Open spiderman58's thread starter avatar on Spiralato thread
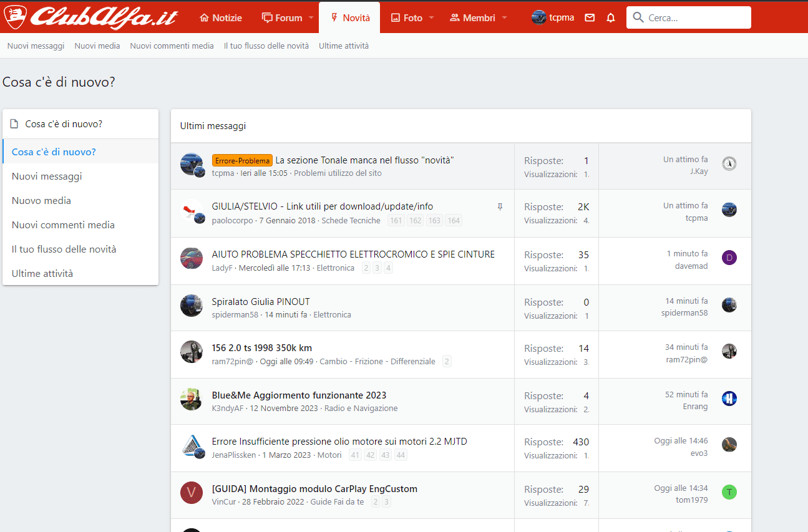The height and width of the screenshot is (532, 808). click(192, 306)
